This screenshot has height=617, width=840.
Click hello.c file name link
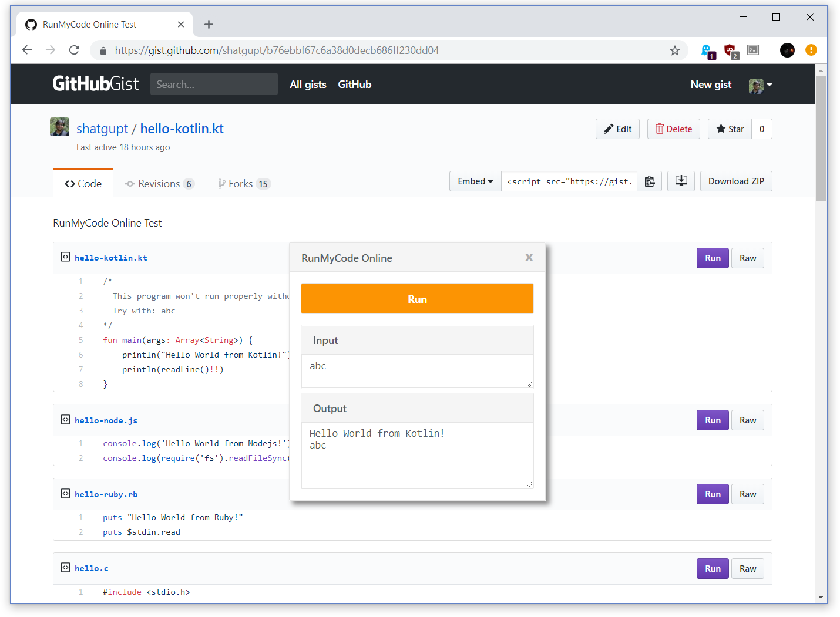[92, 568]
